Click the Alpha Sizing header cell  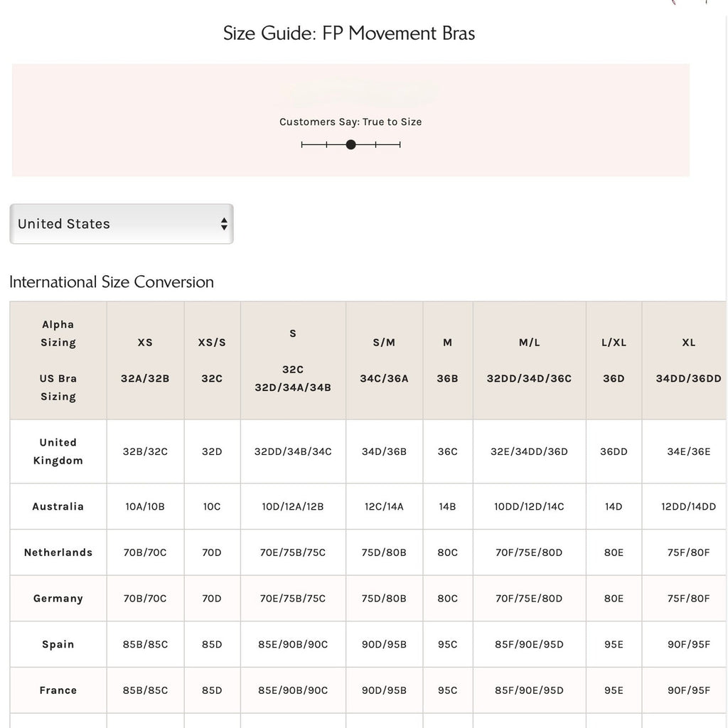[58, 360]
